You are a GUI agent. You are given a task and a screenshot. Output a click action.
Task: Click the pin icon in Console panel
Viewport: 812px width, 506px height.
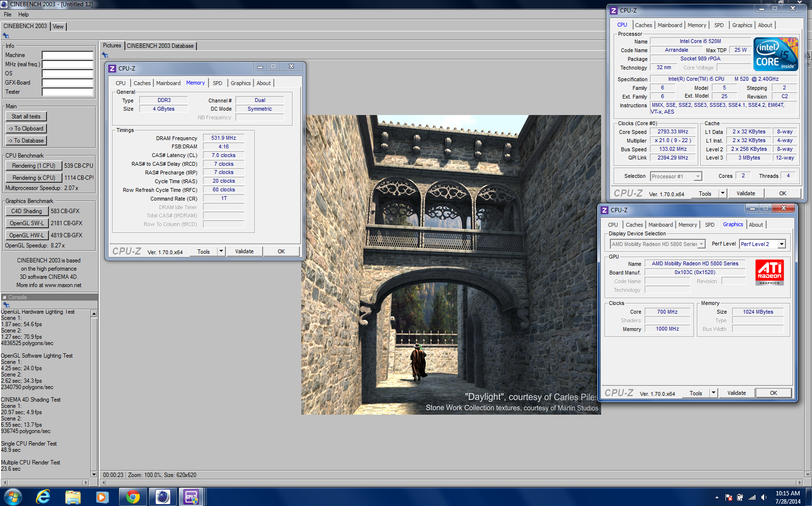tap(6, 305)
